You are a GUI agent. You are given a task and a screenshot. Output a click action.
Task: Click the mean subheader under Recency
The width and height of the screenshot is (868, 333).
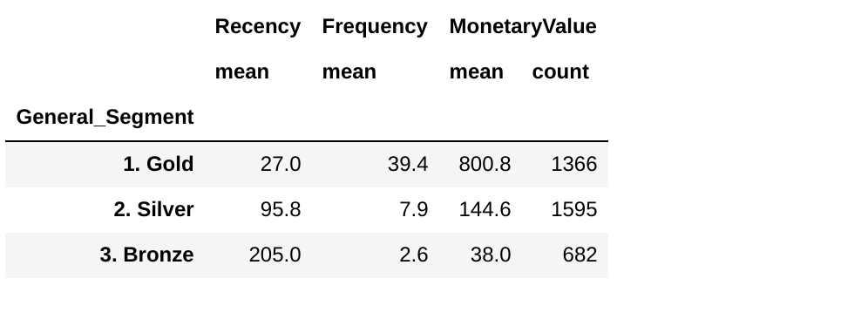point(242,72)
